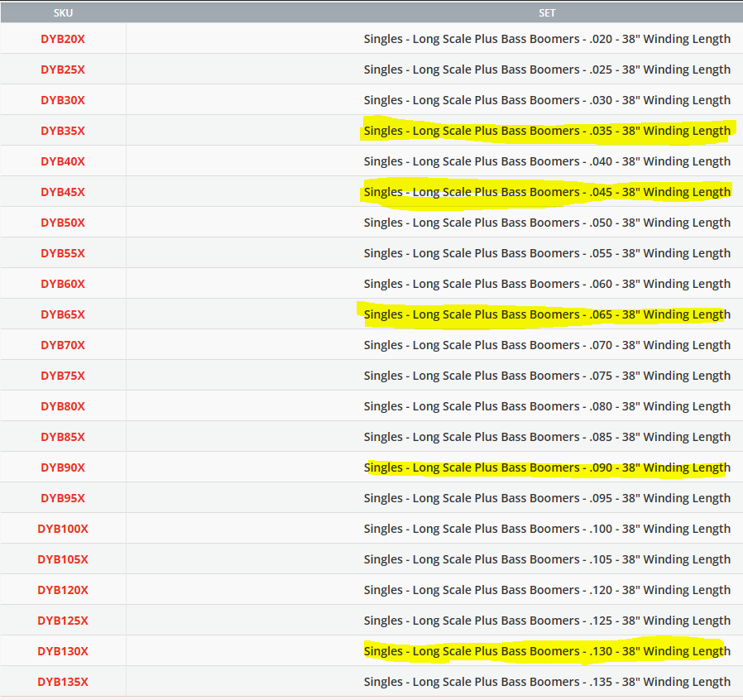The image size is (743, 700).
Task: Select the .050 Bass Boomers single description
Action: 547,223
